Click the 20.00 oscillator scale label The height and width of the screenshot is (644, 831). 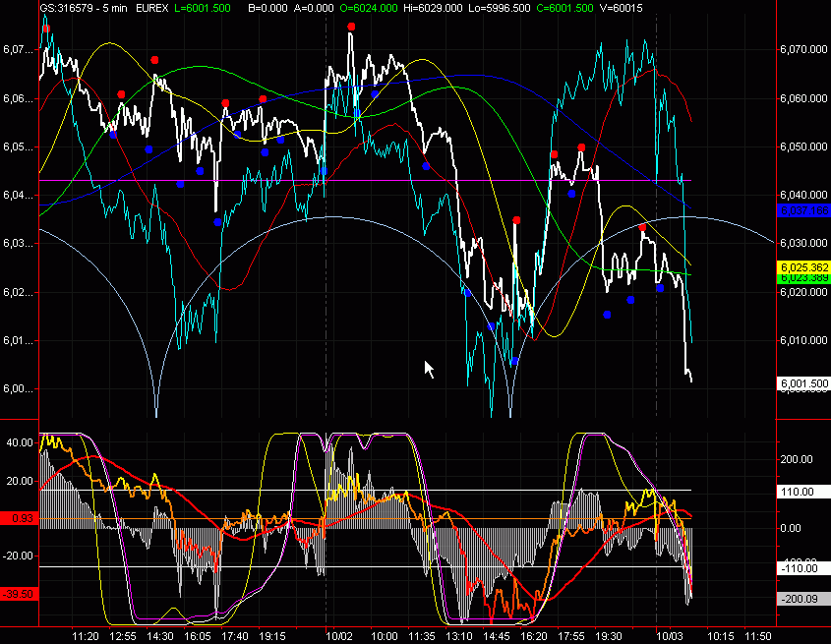[20, 481]
